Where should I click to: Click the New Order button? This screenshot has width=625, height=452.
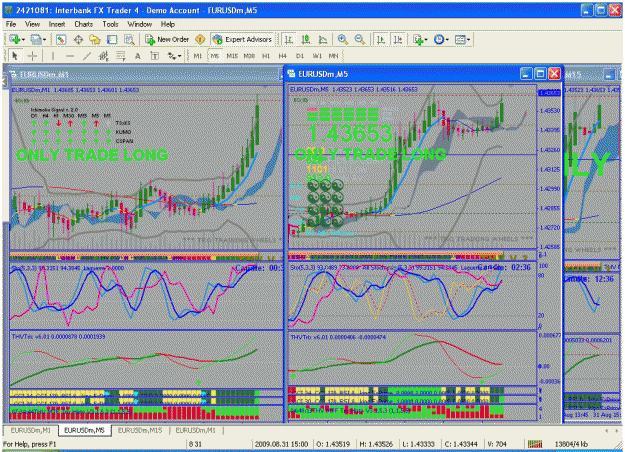[167, 39]
